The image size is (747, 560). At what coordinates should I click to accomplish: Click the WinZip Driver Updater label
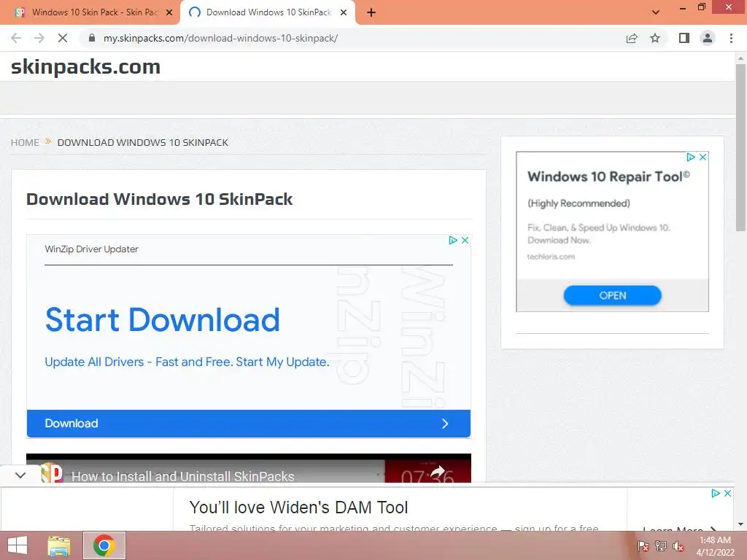pyautogui.click(x=91, y=249)
